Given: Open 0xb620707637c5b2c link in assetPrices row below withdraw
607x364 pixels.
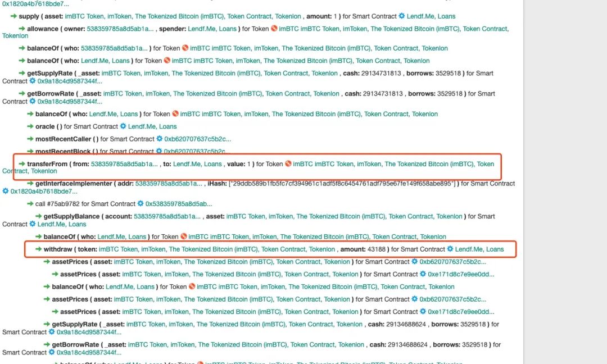Looking at the screenshot, I should click(x=453, y=262).
